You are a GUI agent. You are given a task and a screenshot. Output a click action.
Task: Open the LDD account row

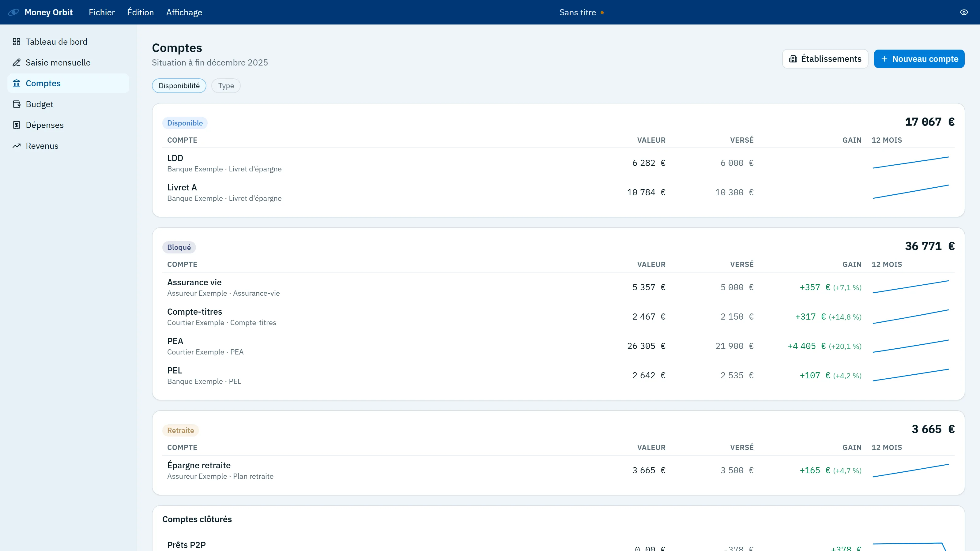pos(558,163)
